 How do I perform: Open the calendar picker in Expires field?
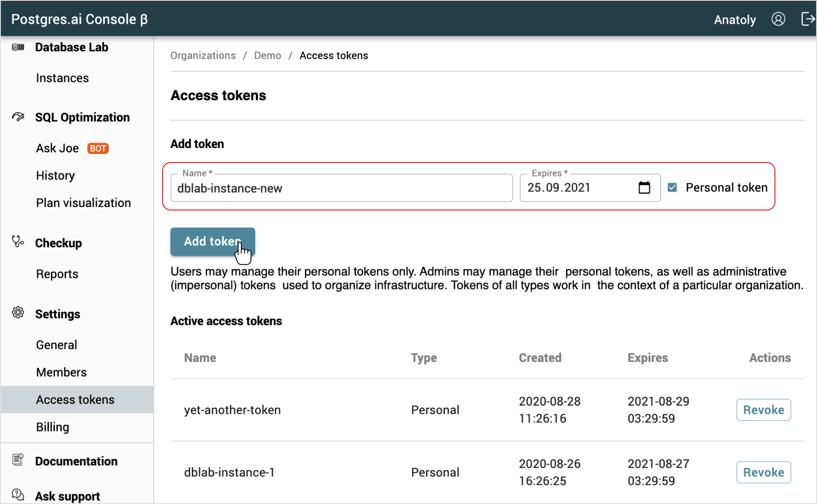tap(644, 187)
